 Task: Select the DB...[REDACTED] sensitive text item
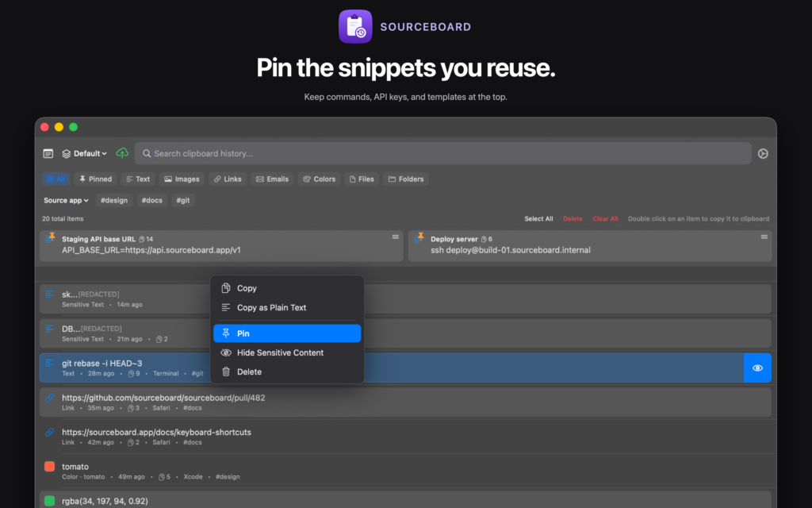(405, 333)
